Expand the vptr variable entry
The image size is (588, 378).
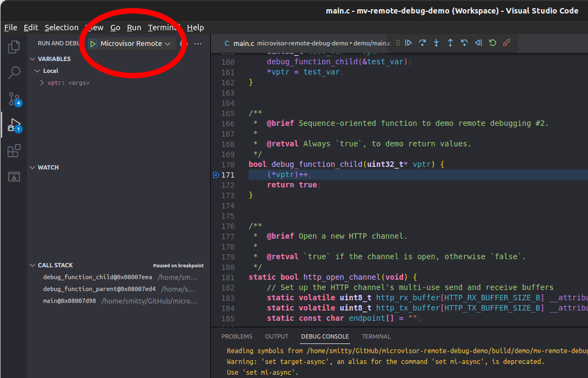(x=42, y=83)
